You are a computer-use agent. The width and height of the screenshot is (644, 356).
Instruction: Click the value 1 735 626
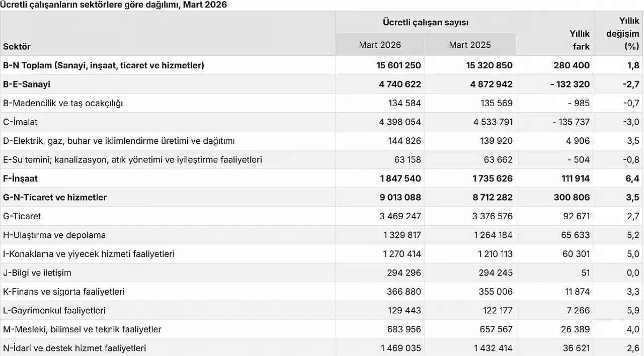click(493, 179)
